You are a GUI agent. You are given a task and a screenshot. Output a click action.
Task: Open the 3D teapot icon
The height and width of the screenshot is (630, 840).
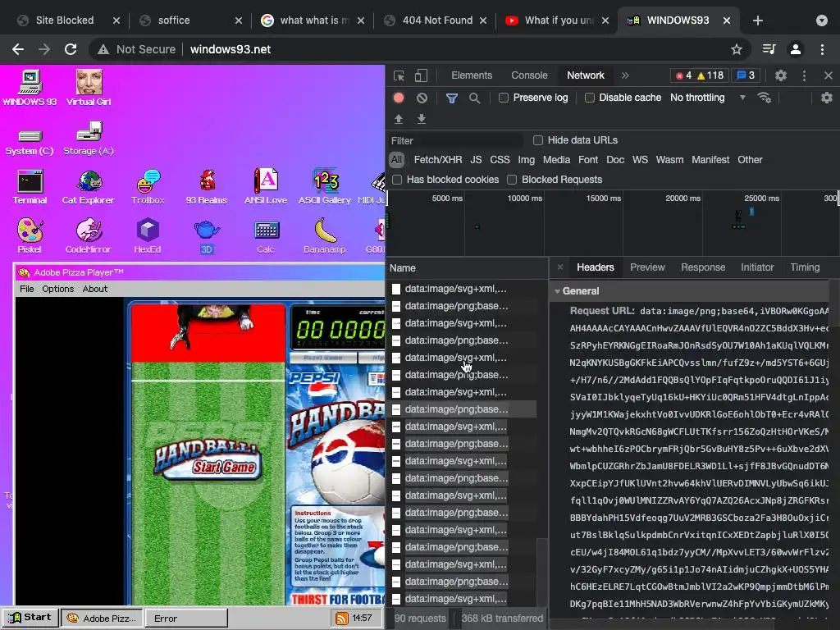(x=207, y=235)
